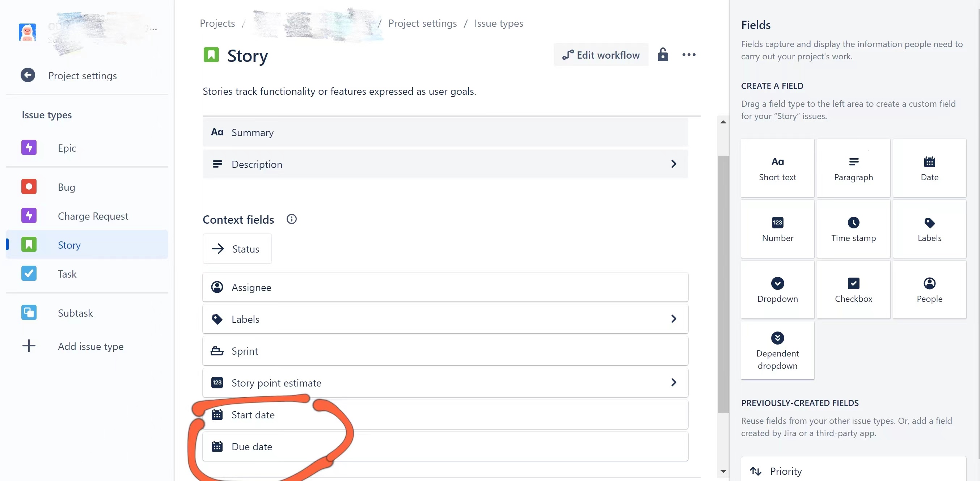Open the Projects breadcrumb
Screen dimensions: 980x481
[217, 23]
